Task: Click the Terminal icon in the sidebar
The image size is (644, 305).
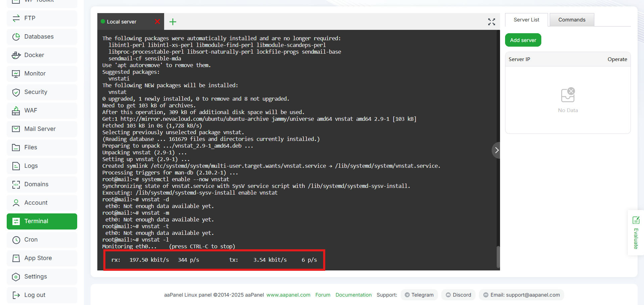Action: [x=16, y=221]
